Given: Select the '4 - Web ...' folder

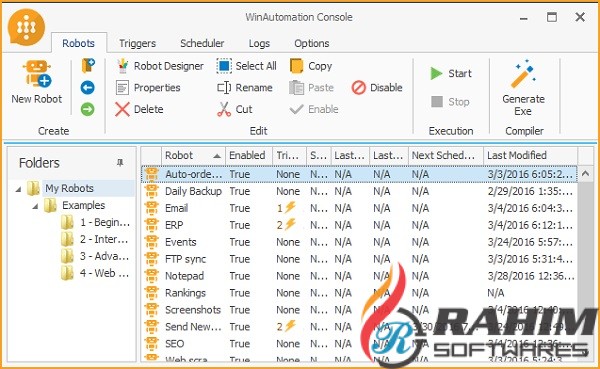Looking at the screenshot, I should 104,273.
